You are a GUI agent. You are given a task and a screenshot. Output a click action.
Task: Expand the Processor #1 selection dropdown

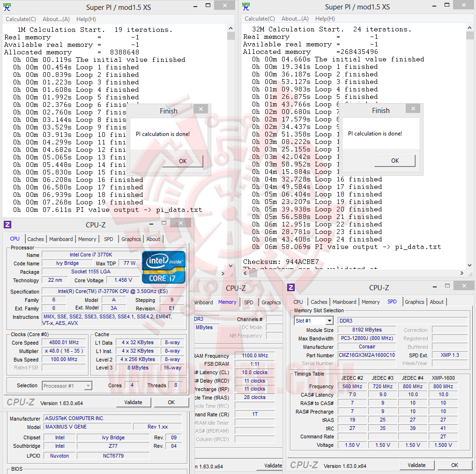[x=88, y=385]
